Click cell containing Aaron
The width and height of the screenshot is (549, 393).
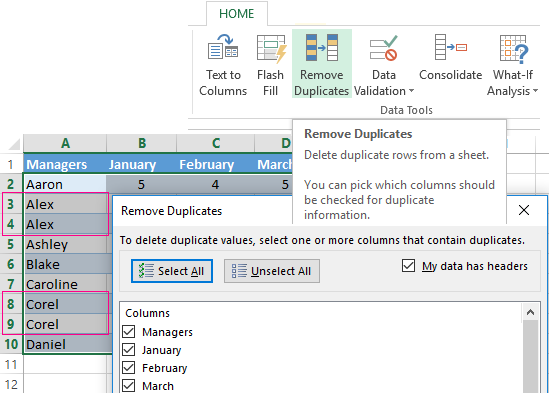(x=65, y=184)
